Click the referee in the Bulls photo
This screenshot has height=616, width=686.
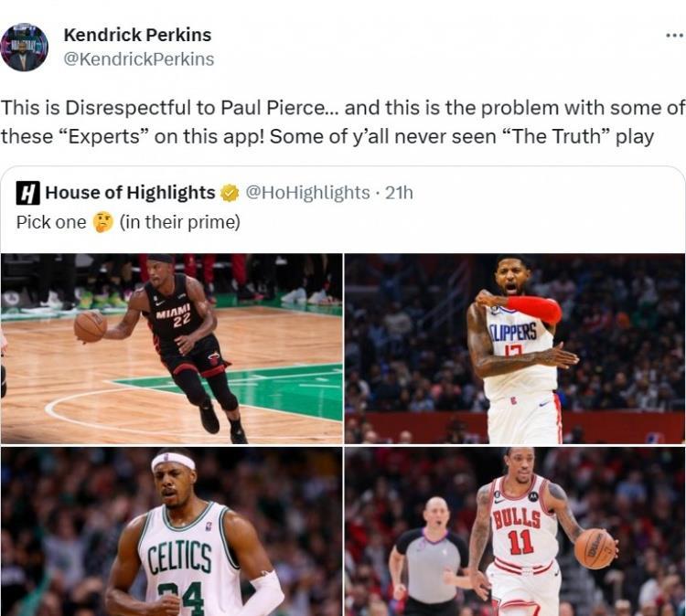coord(430,556)
